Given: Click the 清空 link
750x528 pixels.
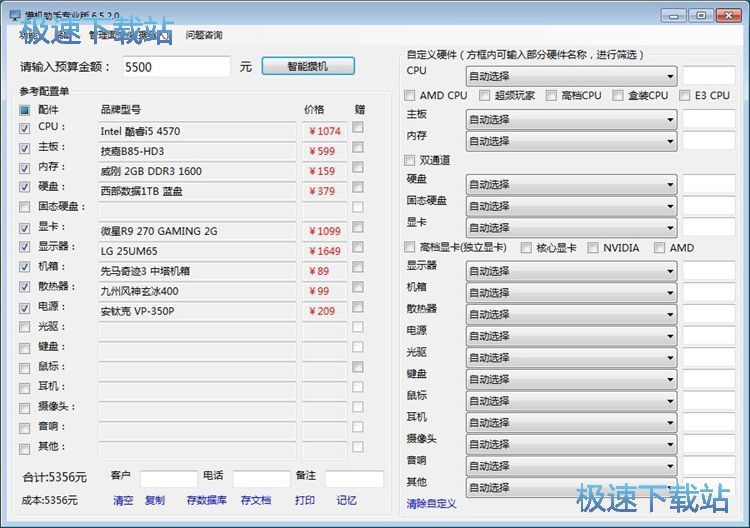Looking at the screenshot, I should pos(123,500).
